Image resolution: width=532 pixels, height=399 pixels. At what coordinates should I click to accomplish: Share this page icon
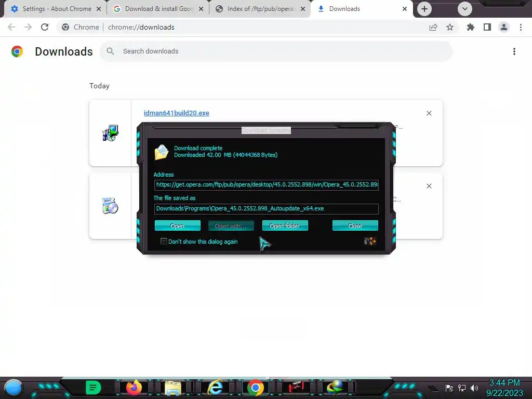coord(433,27)
